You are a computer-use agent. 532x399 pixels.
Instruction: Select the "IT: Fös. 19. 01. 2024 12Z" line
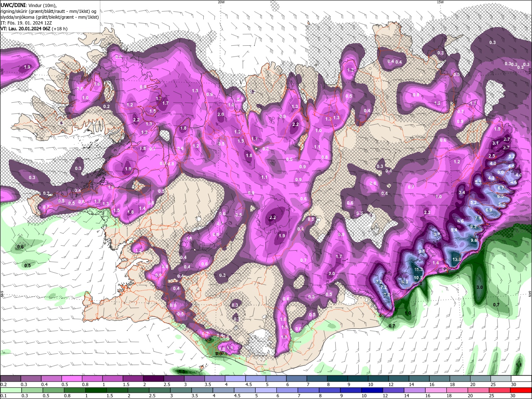pyautogui.click(x=26, y=23)
